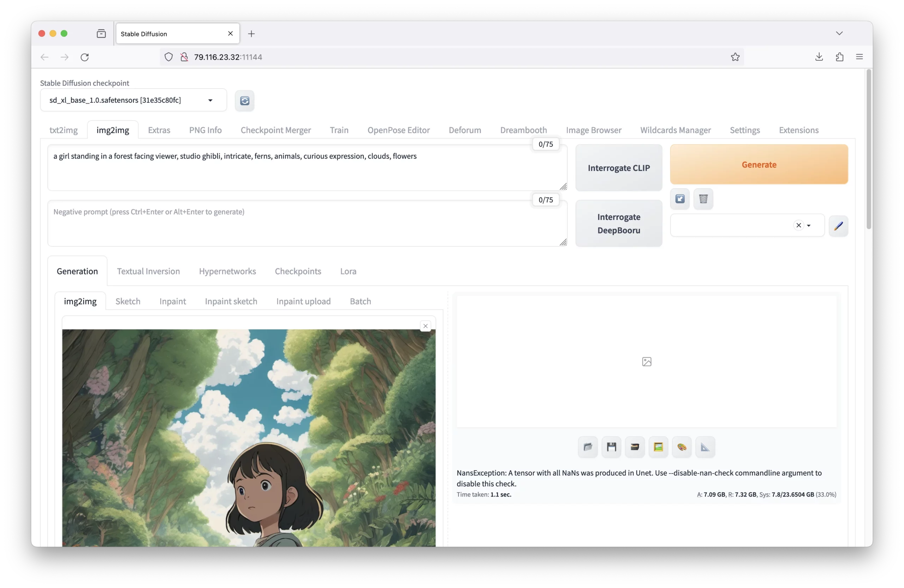The image size is (904, 588).
Task: Click the Negative prompt field
Action: point(307,223)
